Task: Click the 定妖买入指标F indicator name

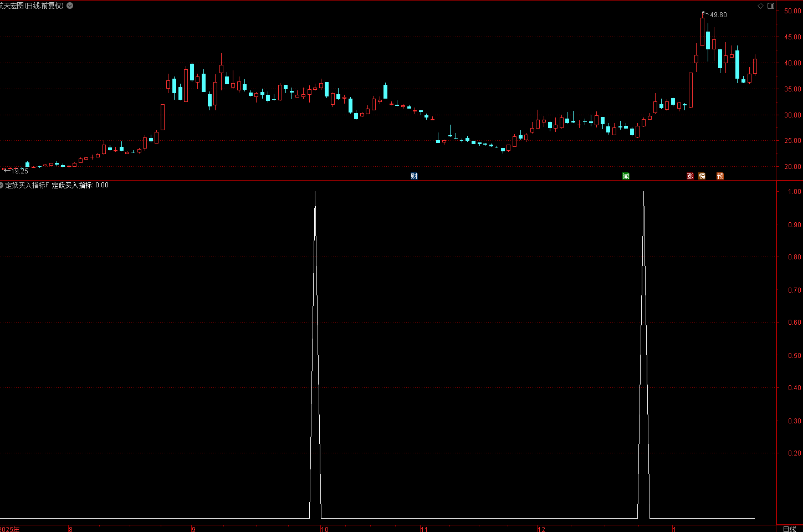Action: click(x=27, y=185)
